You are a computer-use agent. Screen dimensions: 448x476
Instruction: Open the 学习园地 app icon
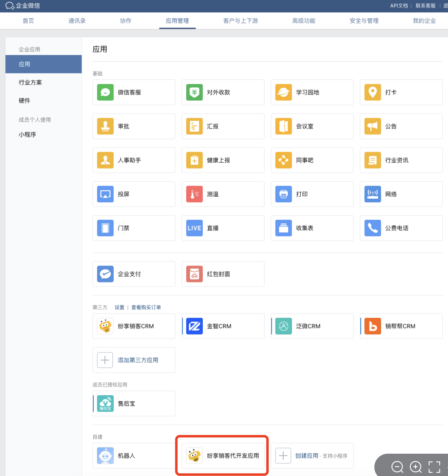click(283, 92)
